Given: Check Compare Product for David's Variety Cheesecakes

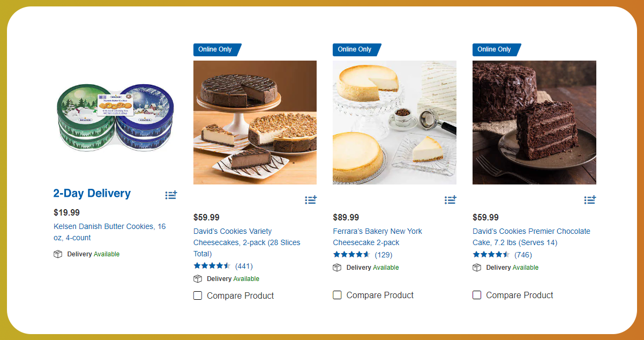Looking at the screenshot, I should point(198,295).
